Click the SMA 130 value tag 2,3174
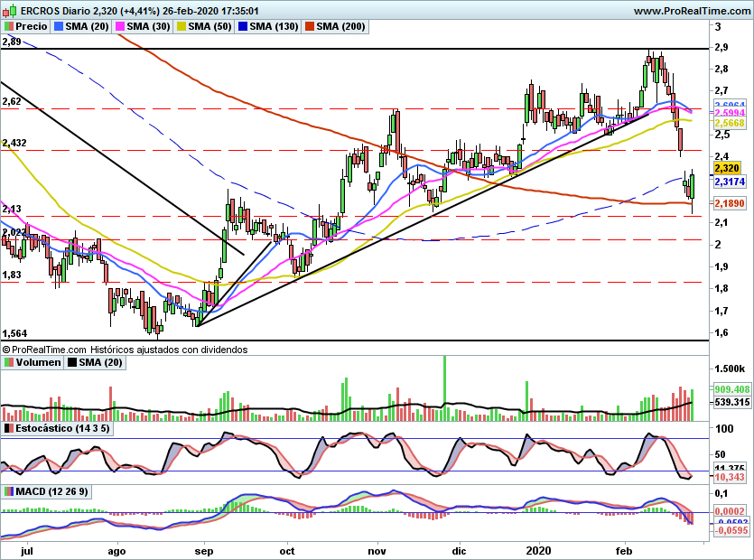This screenshot has width=754, height=560. pyautogui.click(x=730, y=182)
